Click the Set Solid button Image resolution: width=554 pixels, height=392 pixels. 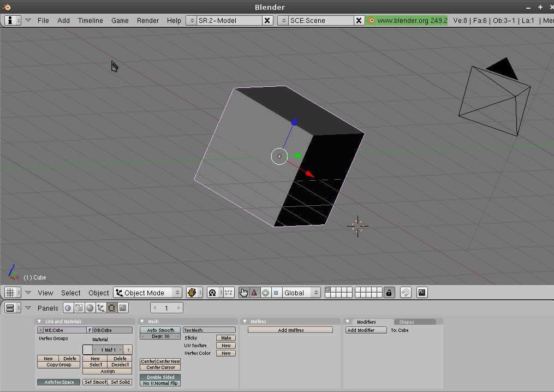pos(120,382)
